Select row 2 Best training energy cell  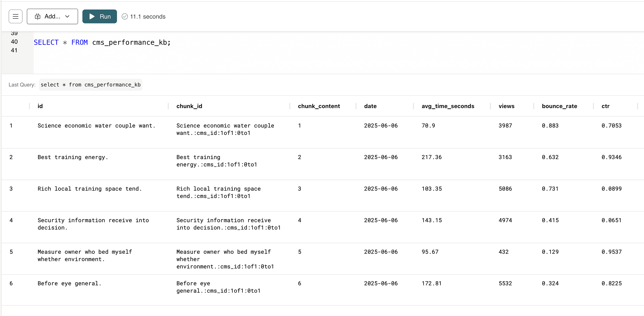point(72,157)
